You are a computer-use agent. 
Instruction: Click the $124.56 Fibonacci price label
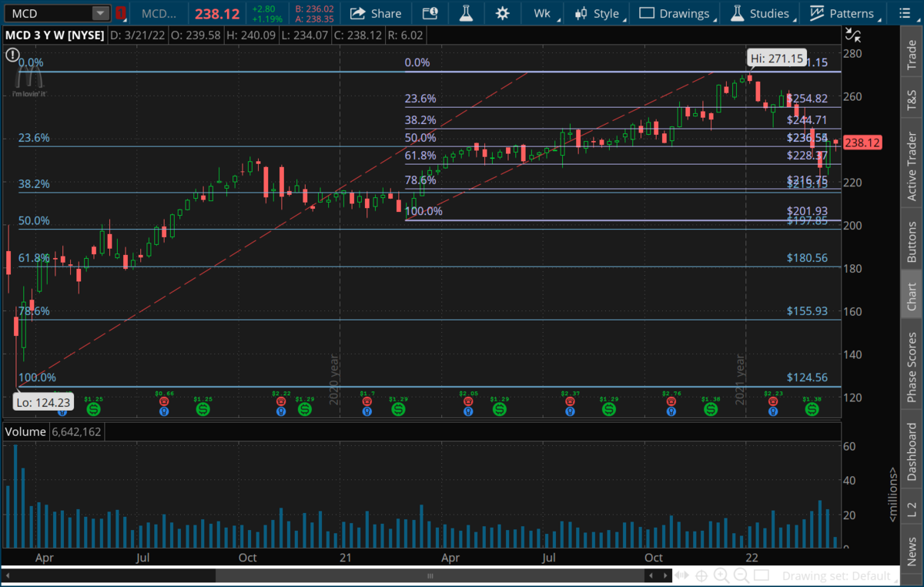tap(807, 377)
